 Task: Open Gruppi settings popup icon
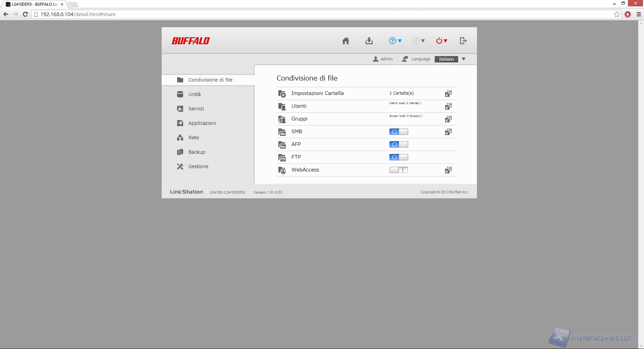448,119
